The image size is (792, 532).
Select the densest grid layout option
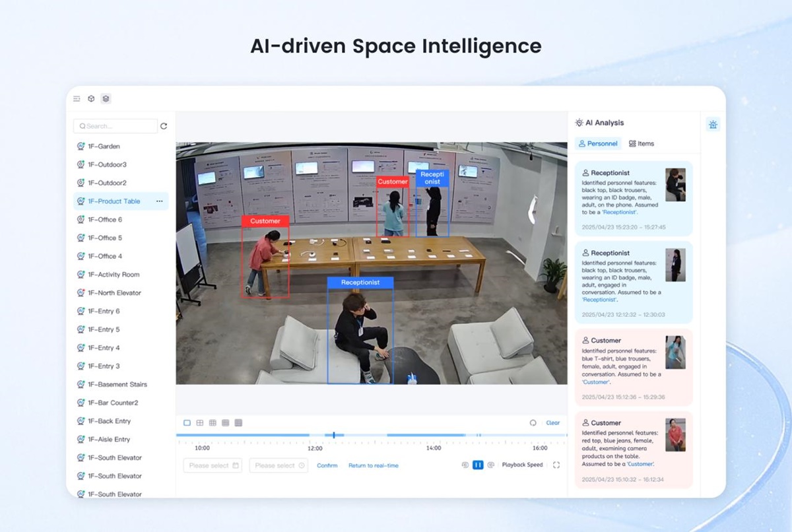(x=238, y=423)
